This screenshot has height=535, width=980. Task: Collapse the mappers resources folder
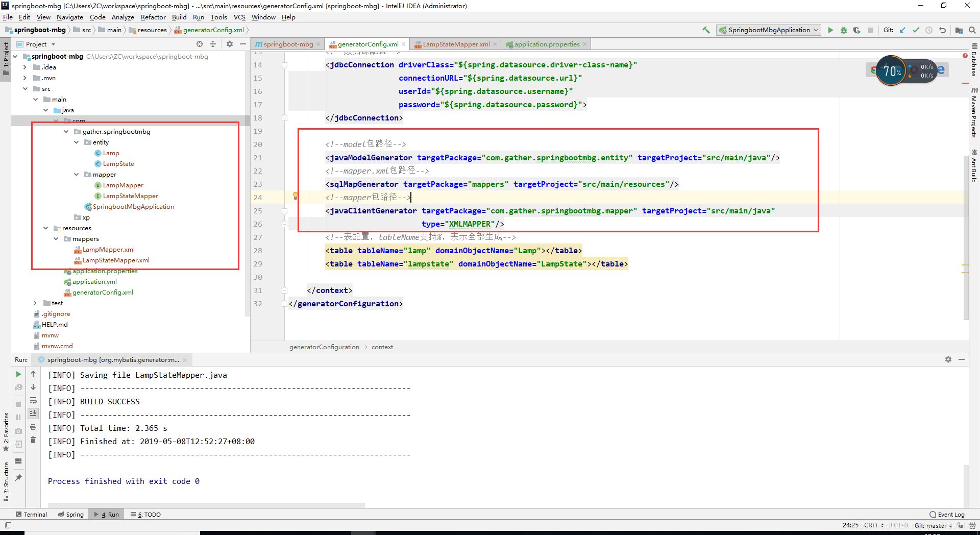56,239
